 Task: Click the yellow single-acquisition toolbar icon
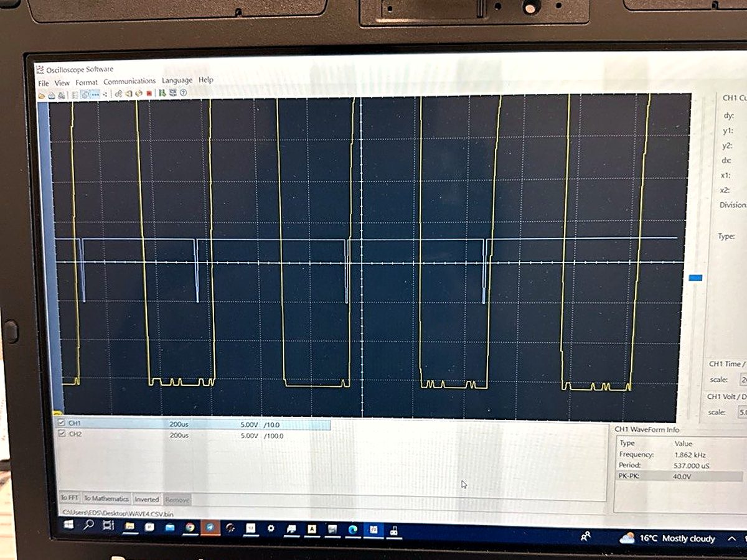tap(129, 93)
